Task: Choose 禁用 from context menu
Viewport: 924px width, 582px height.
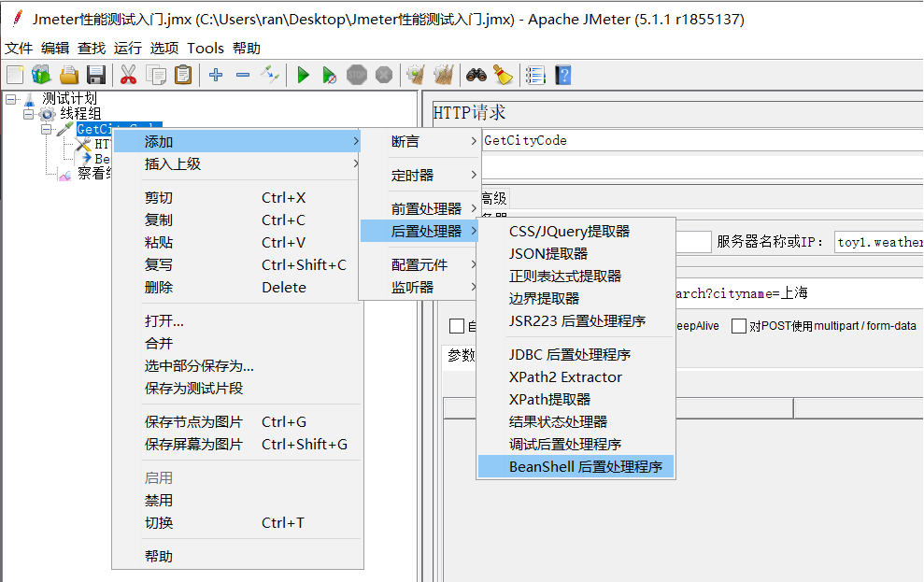Action: 237,501
